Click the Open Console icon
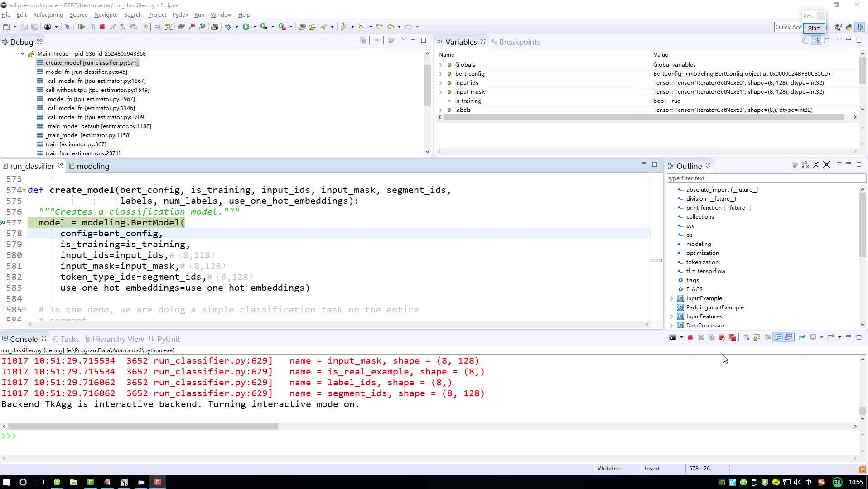Image resolution: width=868 pixels, height=489 pixels. pos(831,338)
